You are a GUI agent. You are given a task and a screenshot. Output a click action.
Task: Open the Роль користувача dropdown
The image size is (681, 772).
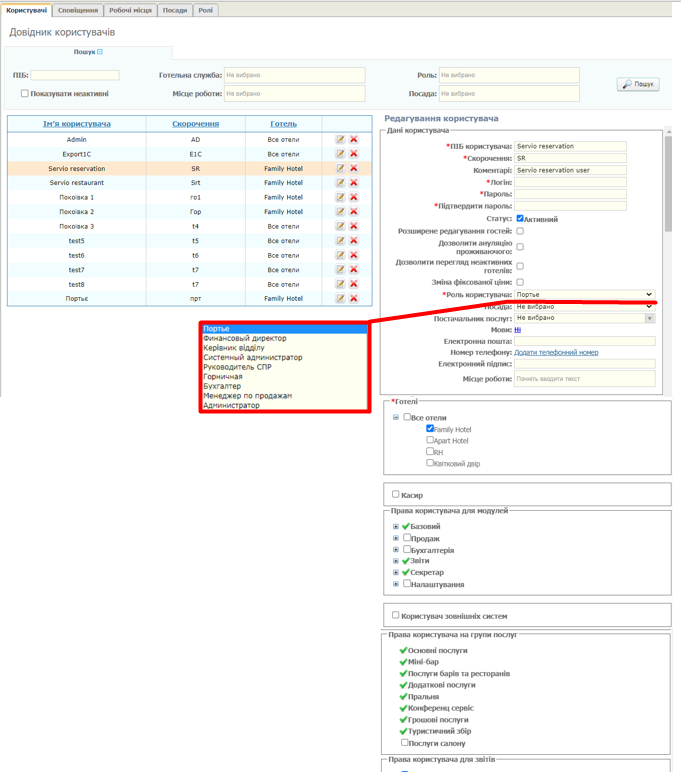(x=585, y=295)
